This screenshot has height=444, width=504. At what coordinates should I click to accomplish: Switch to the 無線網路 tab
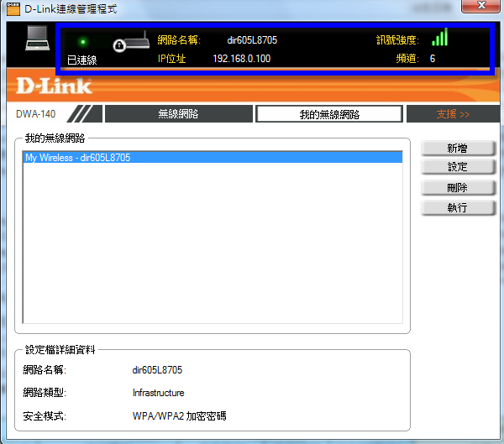tap(179, 114)
